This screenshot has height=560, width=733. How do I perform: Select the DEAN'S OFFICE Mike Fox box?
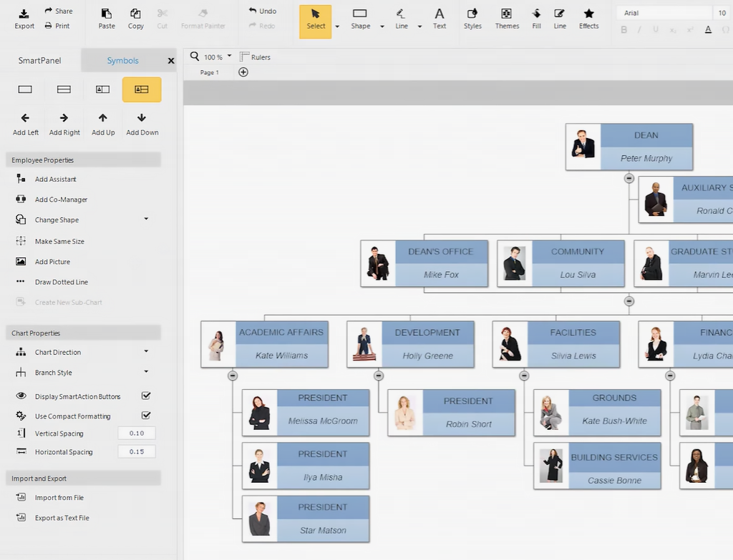point(424,263)
